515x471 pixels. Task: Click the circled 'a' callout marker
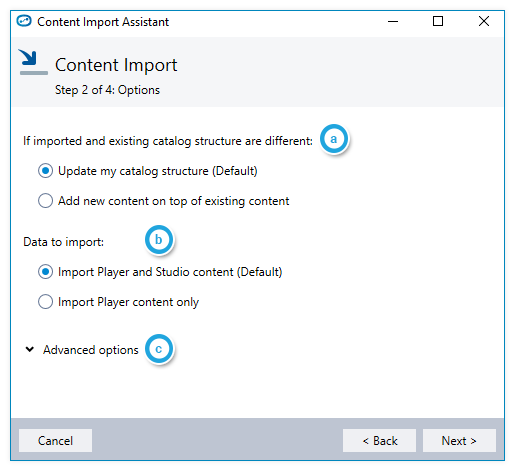click(x=334, y=139)
